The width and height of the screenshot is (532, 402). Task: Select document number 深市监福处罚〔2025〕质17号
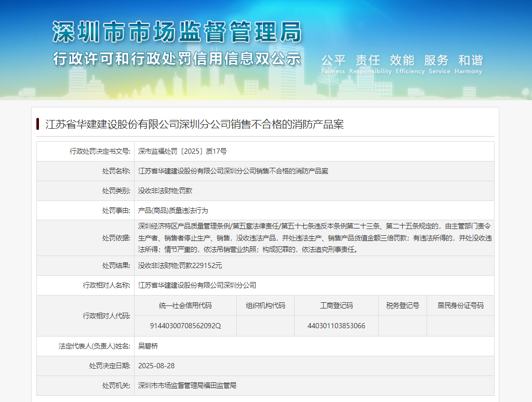(182, 151)
